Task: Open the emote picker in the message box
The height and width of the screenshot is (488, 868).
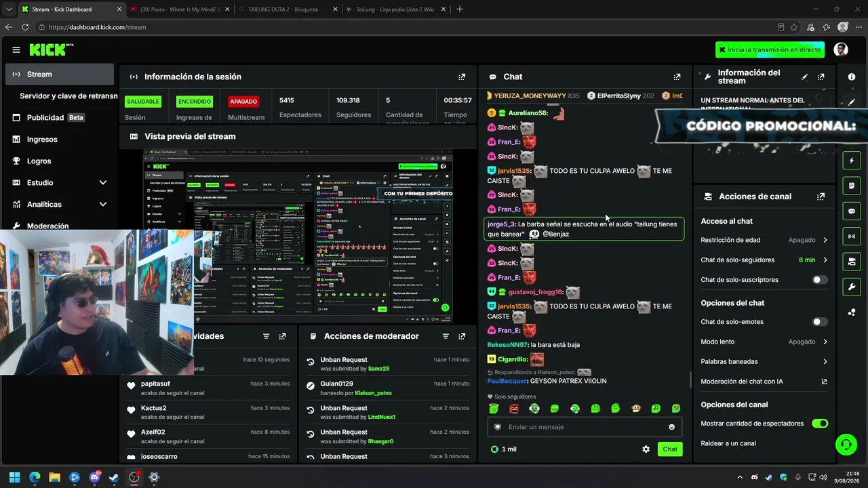Action: tap(672, 427)
